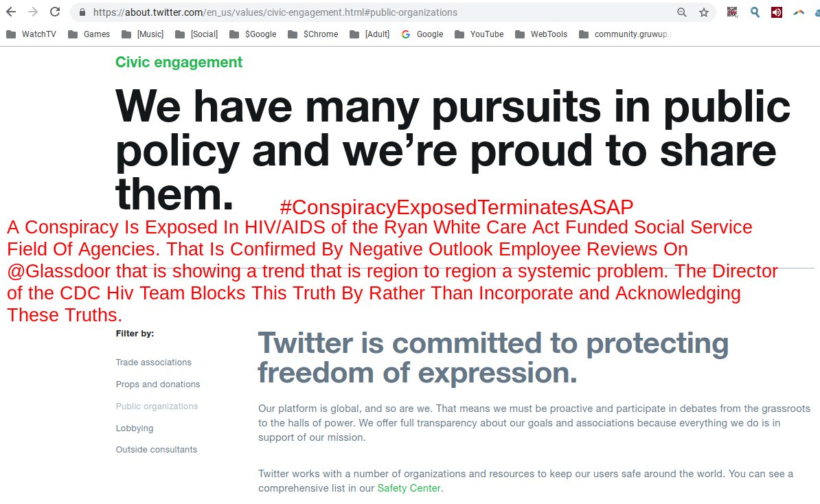Click the red speaker volume extension

777,12
